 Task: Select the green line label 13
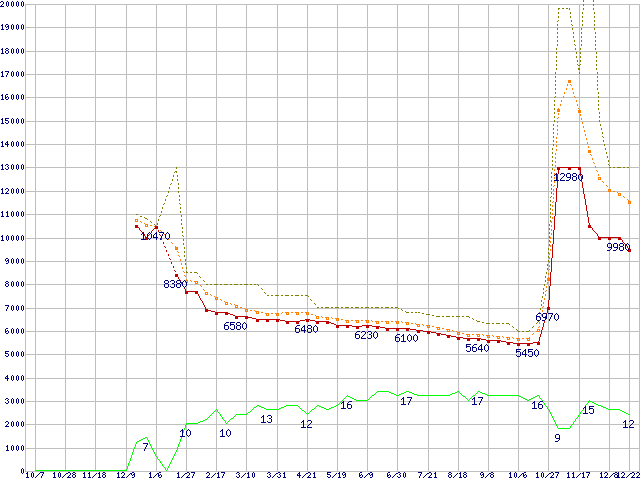(x=266, y=419)
